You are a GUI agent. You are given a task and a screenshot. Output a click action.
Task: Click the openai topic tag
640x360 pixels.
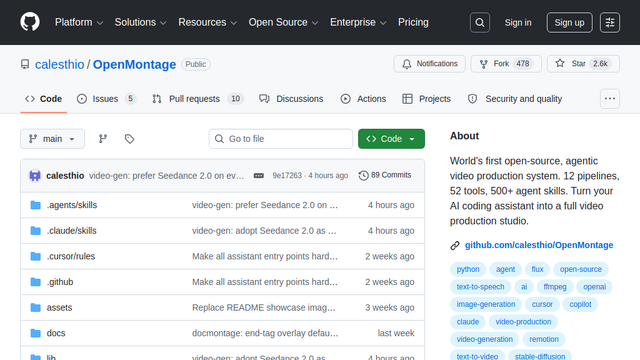594,287
